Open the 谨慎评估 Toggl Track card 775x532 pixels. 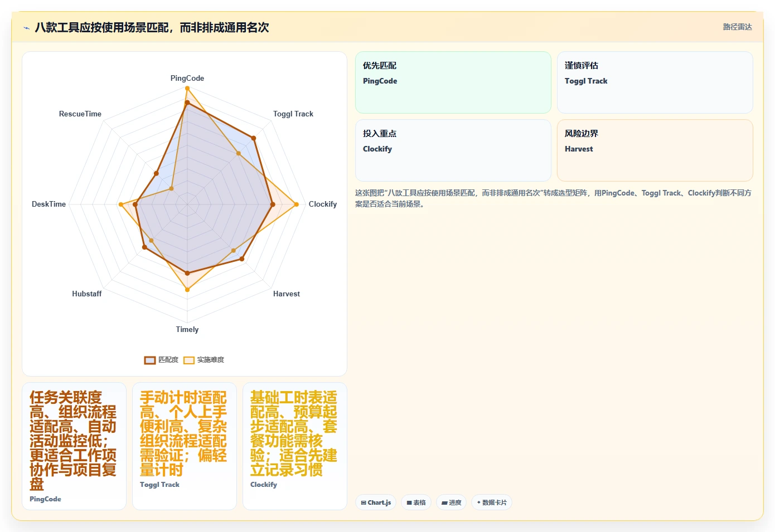655,82
